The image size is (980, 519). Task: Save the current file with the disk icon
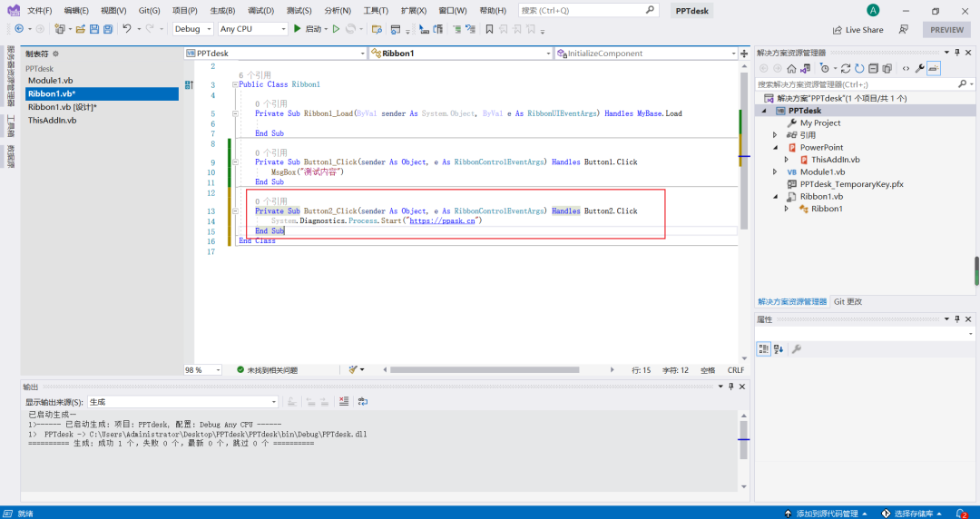click(93, 29)
